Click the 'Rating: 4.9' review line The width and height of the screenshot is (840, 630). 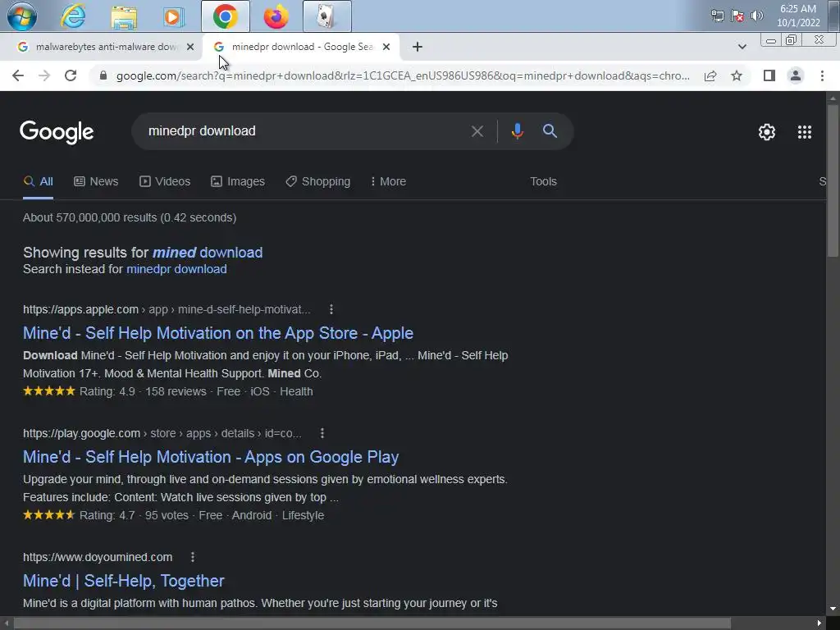(167, 391)
